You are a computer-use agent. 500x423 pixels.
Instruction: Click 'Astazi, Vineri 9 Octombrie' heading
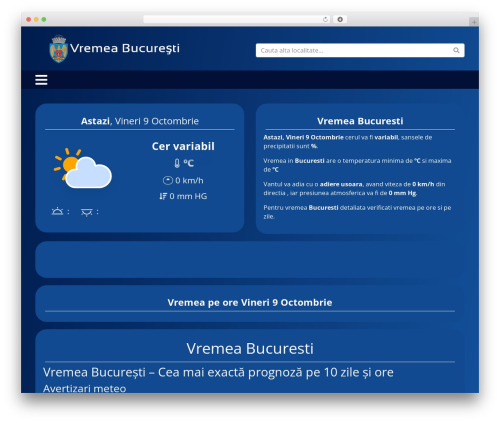click(140, 121)
